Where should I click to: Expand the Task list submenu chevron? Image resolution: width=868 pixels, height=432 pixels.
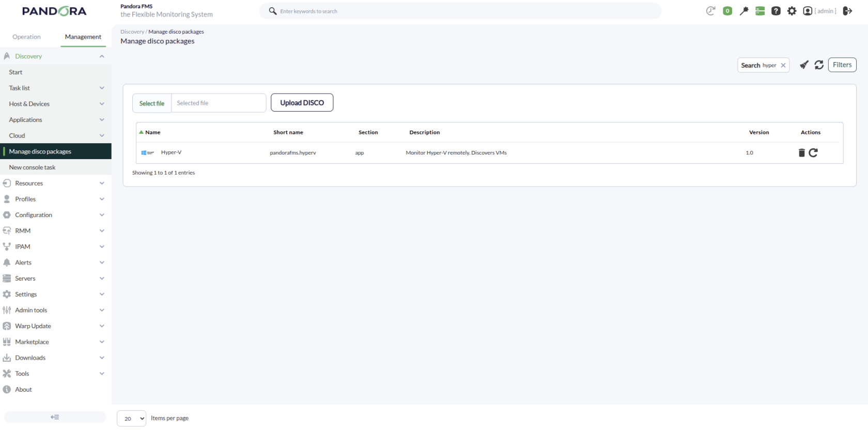pyautogui.click(x=102, y=88)
